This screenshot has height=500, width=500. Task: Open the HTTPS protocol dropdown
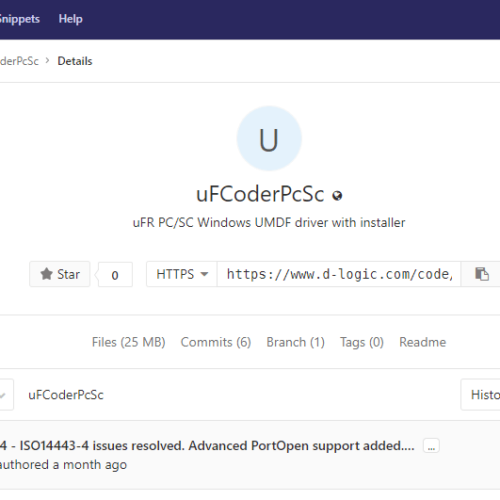click(182, 274)
